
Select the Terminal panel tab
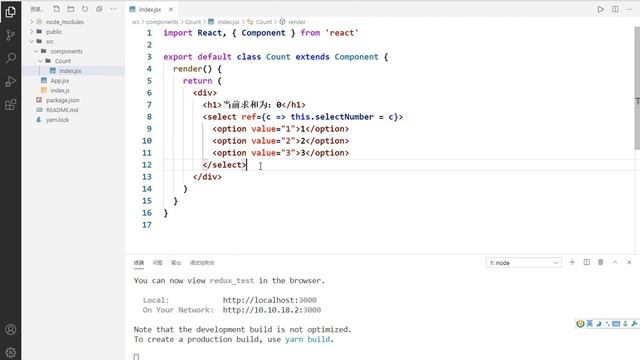point(139,262)
